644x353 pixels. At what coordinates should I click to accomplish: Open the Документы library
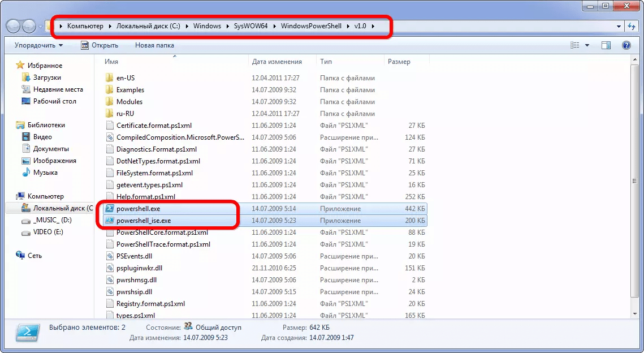pyautogui.click(x=51, y=149)
